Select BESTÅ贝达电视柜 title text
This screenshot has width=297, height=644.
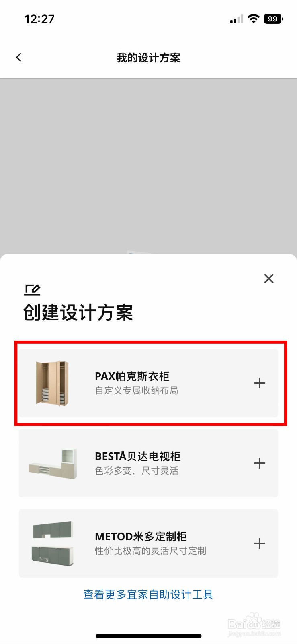137,456
